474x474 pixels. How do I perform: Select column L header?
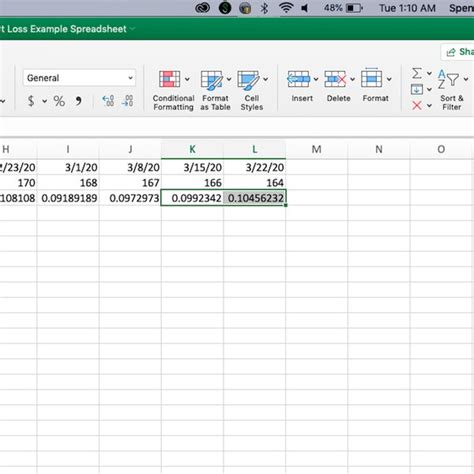(x=255, y=149)
